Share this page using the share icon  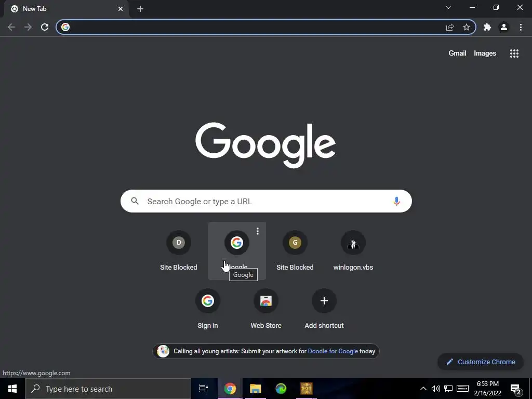[450, 27]
